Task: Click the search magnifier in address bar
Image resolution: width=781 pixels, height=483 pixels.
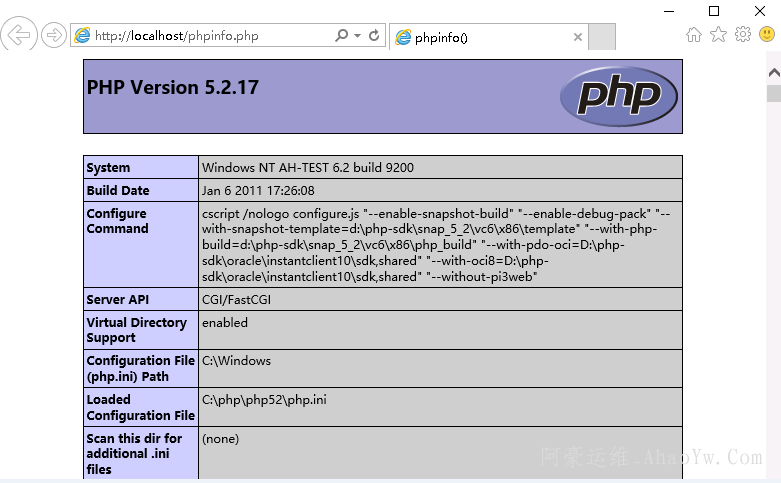Action: [x=342, y=36]
